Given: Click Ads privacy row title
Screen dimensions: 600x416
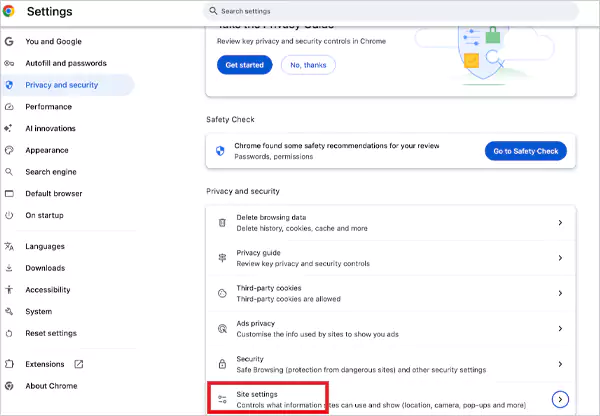Looking at the screenshot, I should [x=256, y=323].
